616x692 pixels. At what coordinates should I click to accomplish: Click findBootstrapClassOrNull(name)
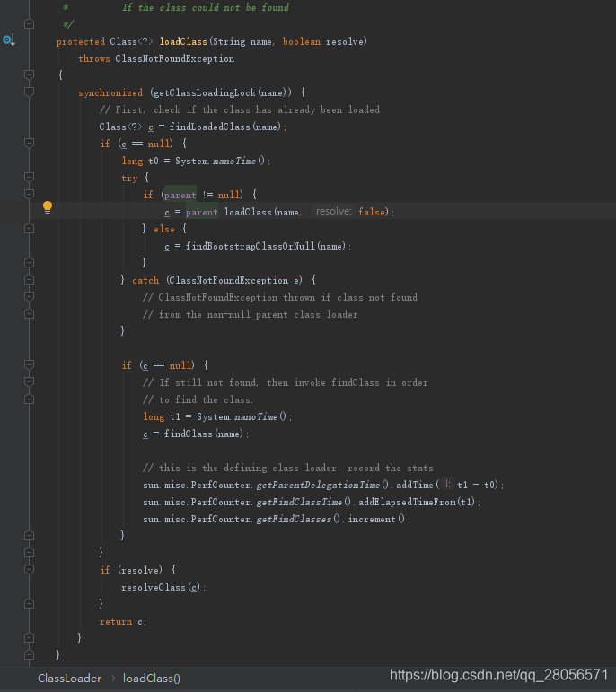coord(266,246)
